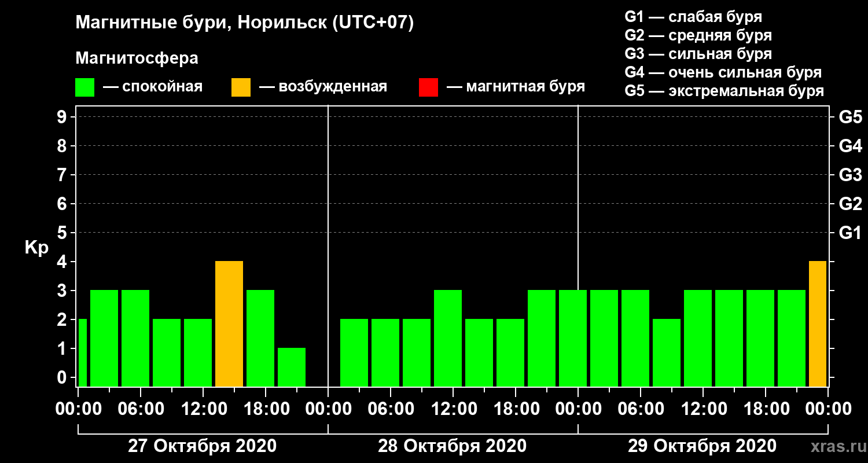Click the '18:00' time label for 29 October
Screen dimensions: 868x463
[x=766, y=409]
